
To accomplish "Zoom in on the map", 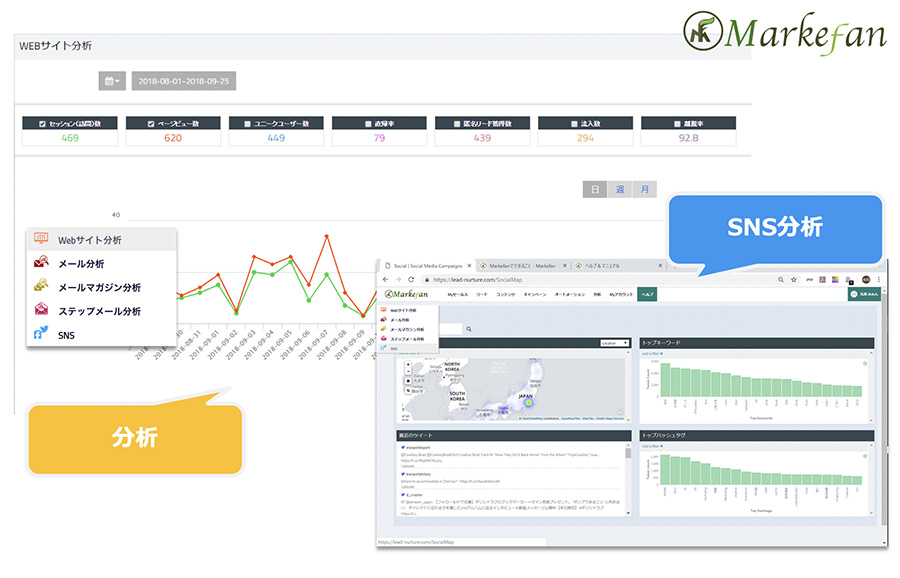I will [408, 364].
